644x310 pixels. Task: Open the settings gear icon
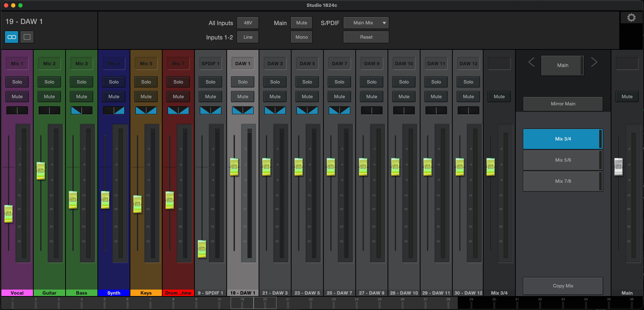631,18
